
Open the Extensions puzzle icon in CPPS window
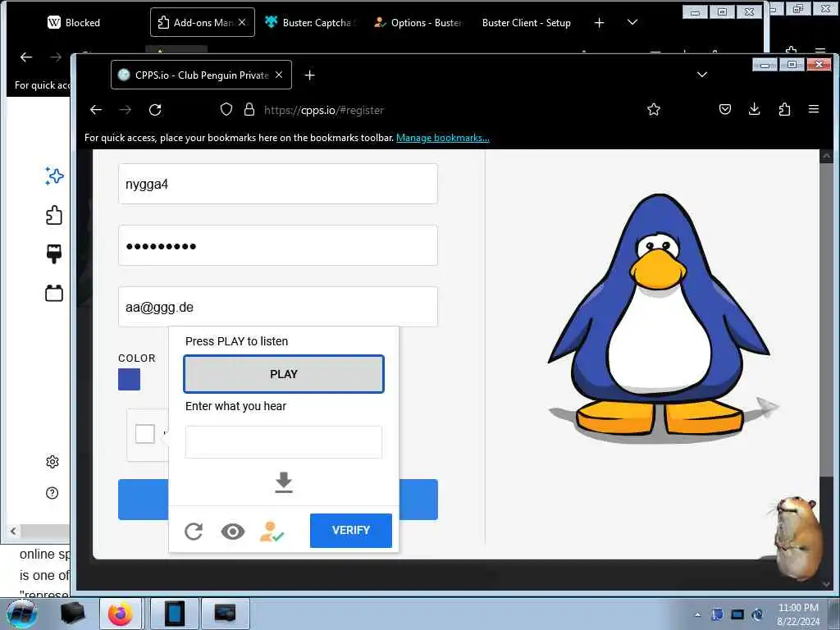point(784,110)
